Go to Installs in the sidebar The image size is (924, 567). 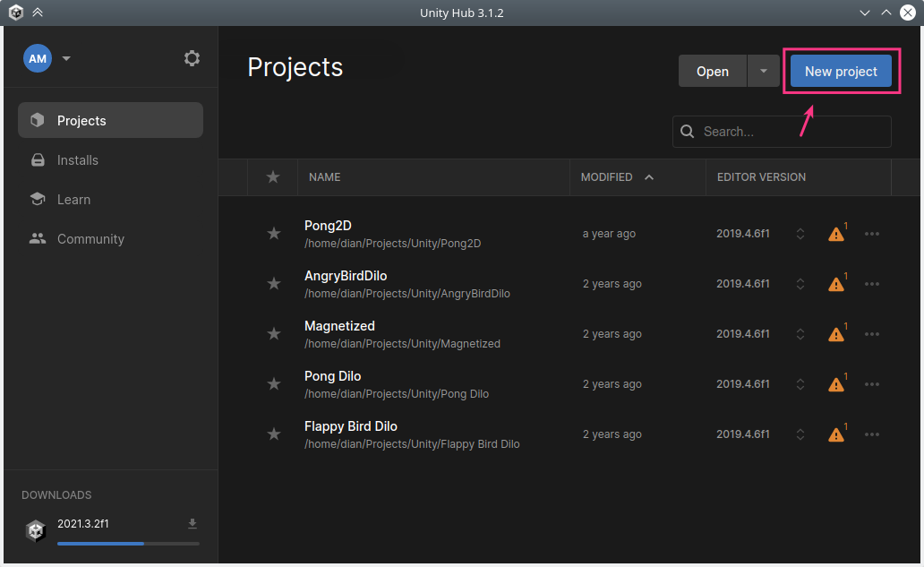[78, 160]
